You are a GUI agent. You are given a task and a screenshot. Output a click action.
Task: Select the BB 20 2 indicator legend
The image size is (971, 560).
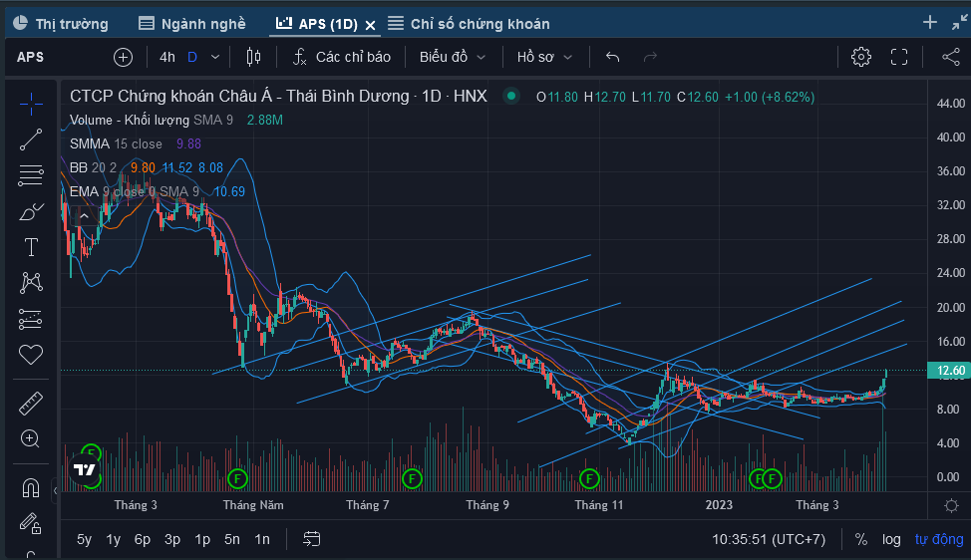coord(93,167)
